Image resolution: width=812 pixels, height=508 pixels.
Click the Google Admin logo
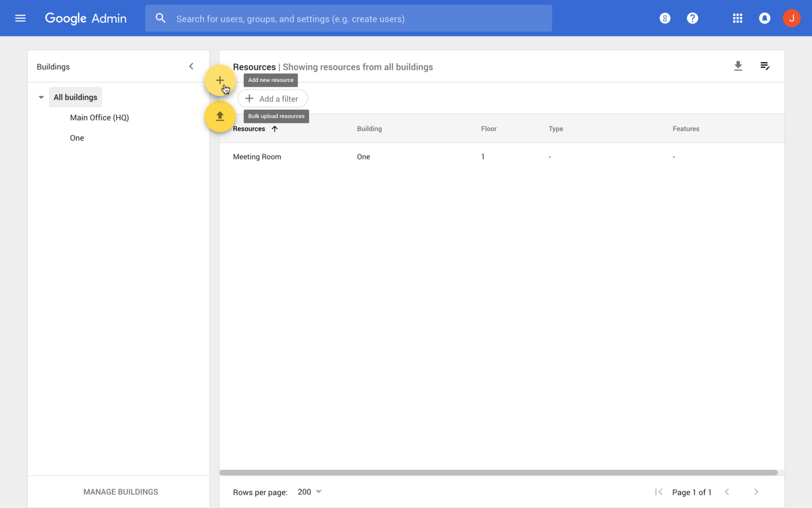pyautogui.click(x=86, y=18)
